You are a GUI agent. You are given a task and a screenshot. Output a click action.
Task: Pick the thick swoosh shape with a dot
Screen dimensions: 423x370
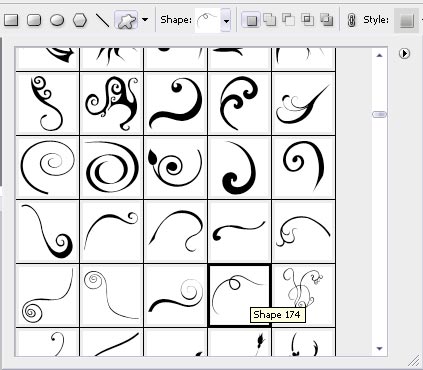tap(175, 103)
